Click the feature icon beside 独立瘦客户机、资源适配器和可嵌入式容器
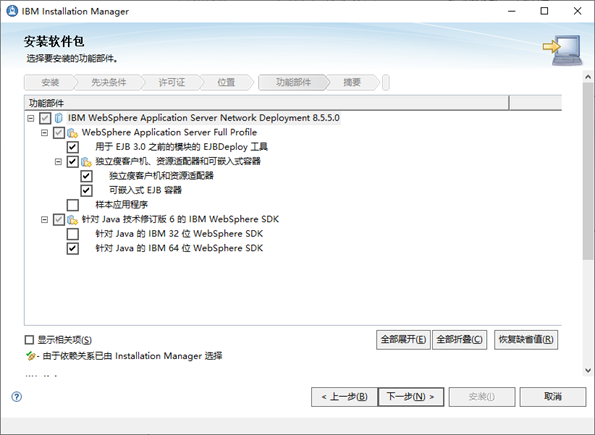The width and height of the screenshot is (595, 435). coord(86,162)
